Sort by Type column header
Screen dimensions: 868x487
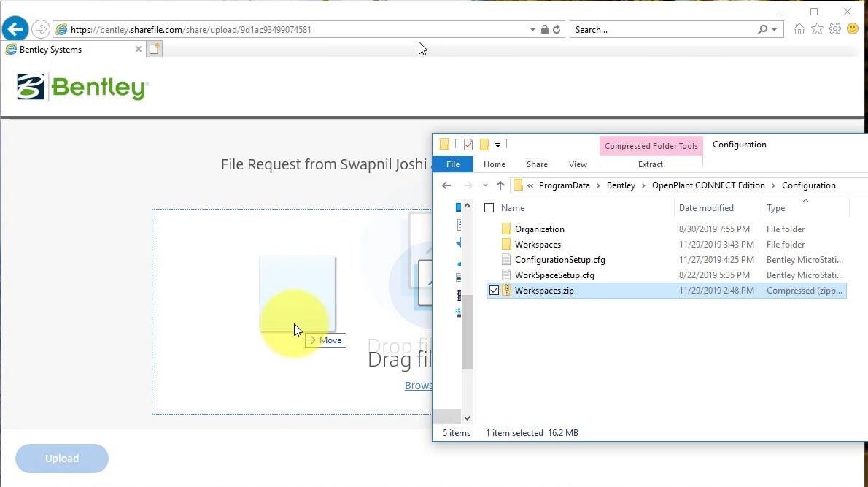(x=775, y=208)
